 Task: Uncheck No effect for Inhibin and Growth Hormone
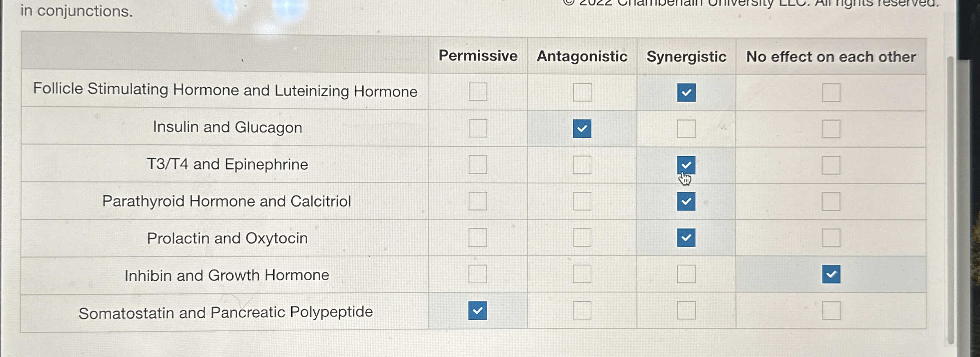(x=831, y=274)
